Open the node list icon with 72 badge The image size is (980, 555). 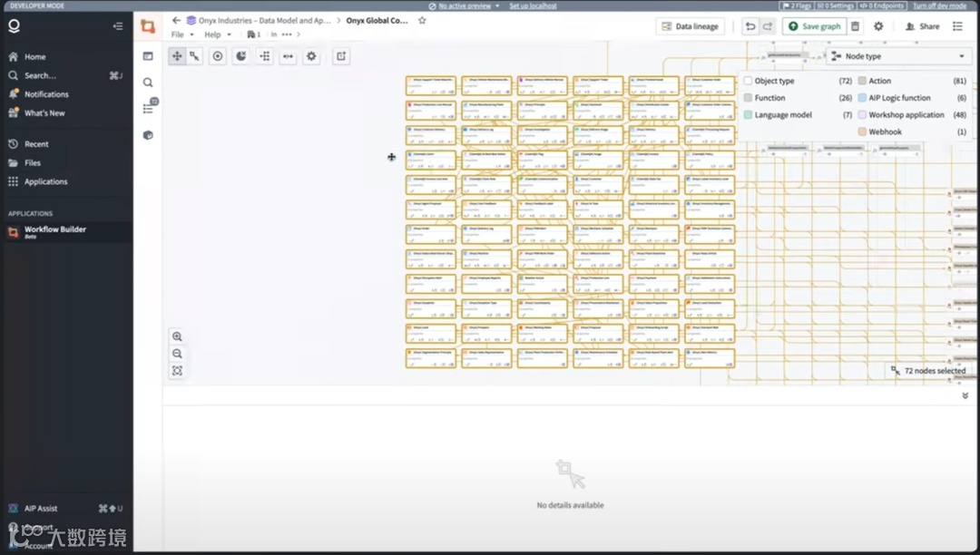pos(149,108)
